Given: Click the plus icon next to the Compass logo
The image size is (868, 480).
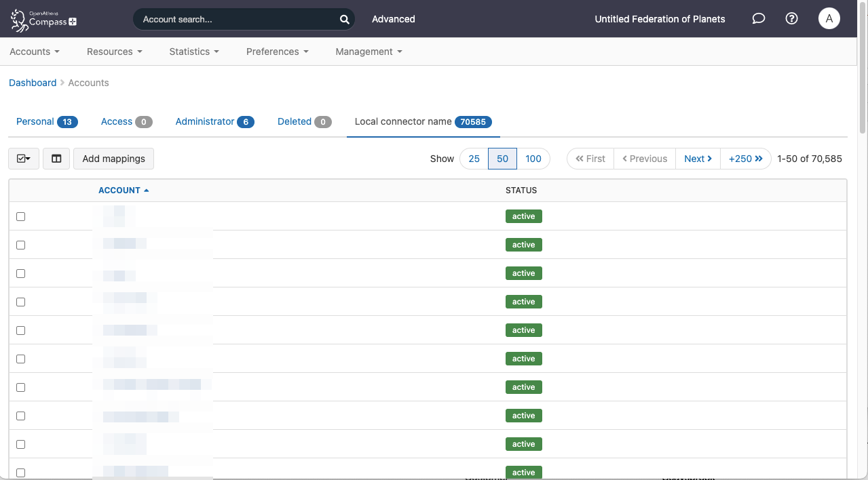Looking at the screenshot, I should pyautogui.click(x=73, y=22).
